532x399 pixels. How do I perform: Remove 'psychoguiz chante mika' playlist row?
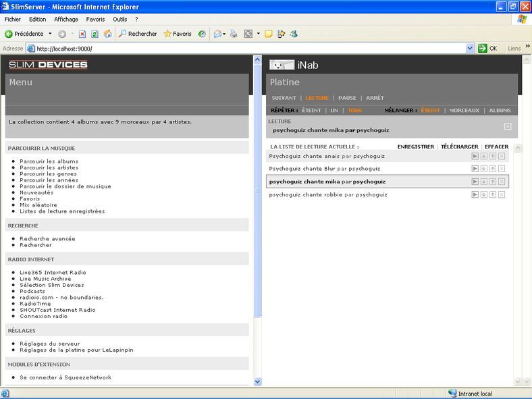[x=502, y=182]
